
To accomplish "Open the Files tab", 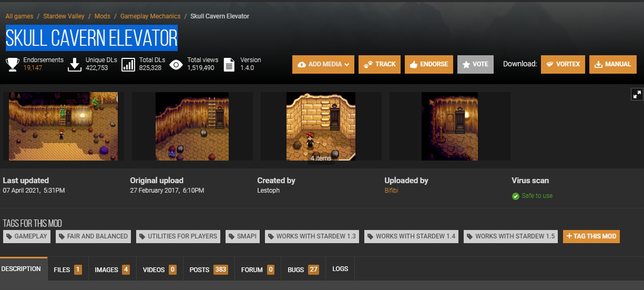I will pos(68,270).
